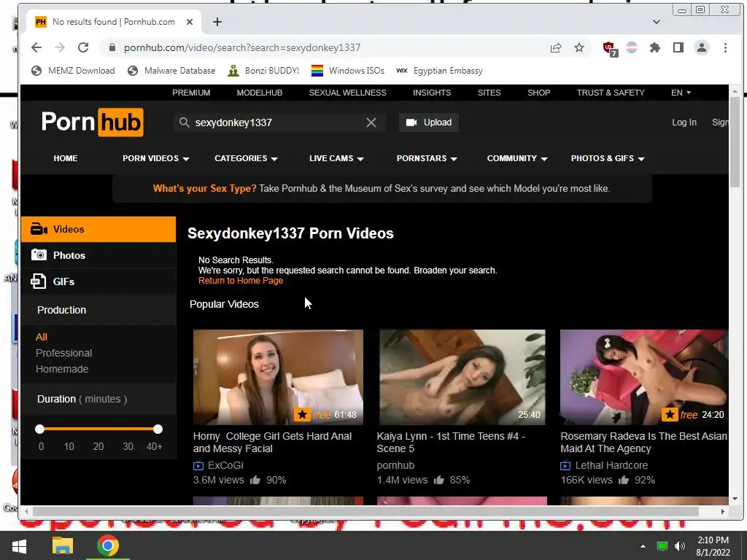Click the horizontal scrollbar right arrow
The width and height of the screenshot is (747, 560).
click(x=723, y=511)
